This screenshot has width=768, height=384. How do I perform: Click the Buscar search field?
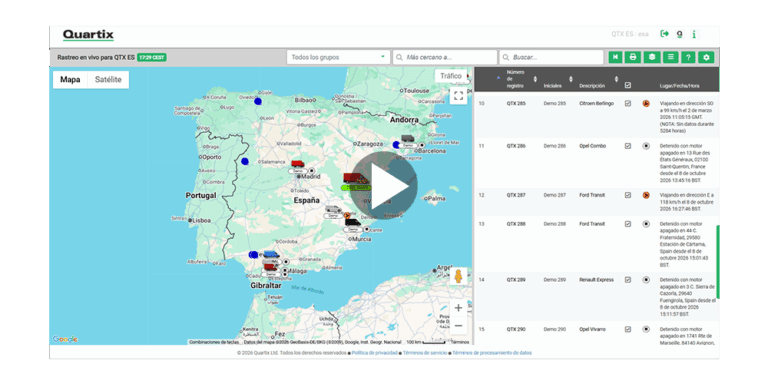552,57
